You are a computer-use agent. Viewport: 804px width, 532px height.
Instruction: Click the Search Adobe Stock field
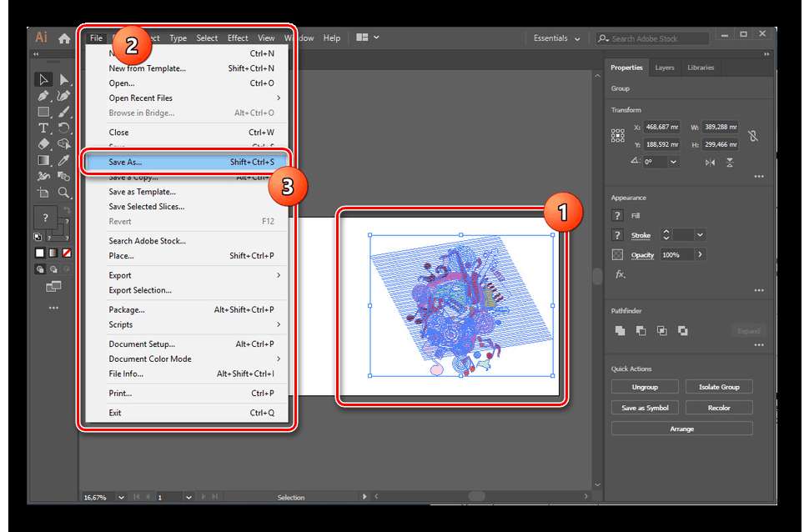[x=658, y=38]
